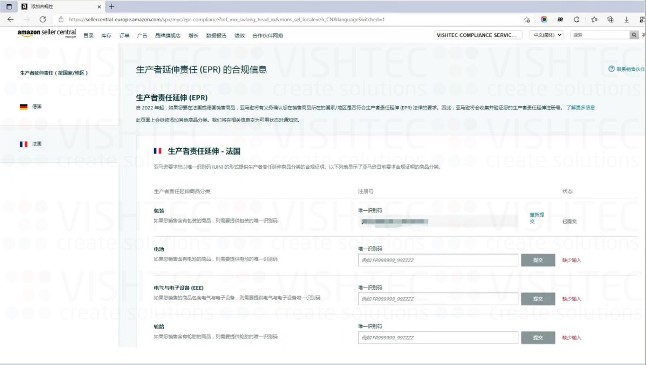Click the 生产者延伸责任 (EPR) 的合规信息 heading
Screen dimensions: 646x365
pos(201,70)
